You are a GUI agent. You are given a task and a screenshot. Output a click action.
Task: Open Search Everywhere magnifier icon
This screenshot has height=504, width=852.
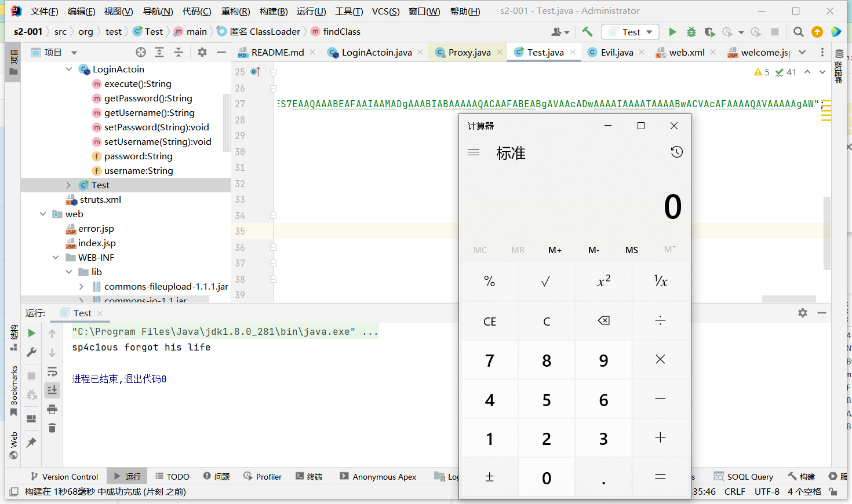pyautogui.click(x=799, y=32)
